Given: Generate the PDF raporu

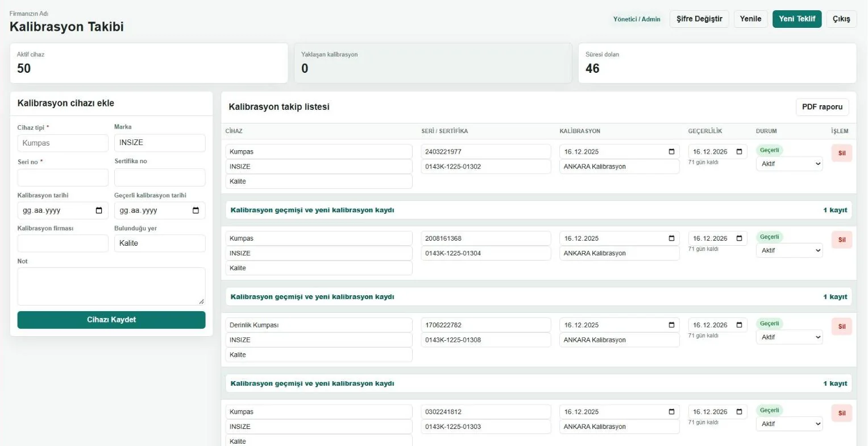Looking at the screenshot, I should click(x=822, y=107).
